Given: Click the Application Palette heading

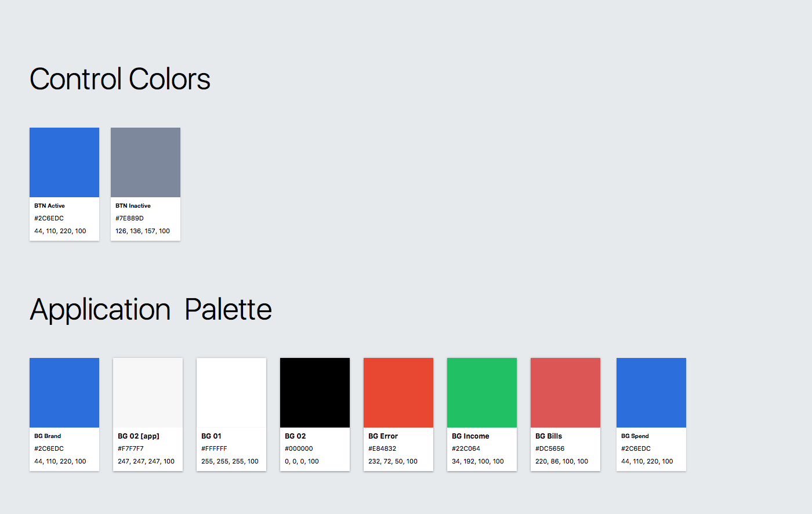Looking at the screenshot, I should coord(151,310).
